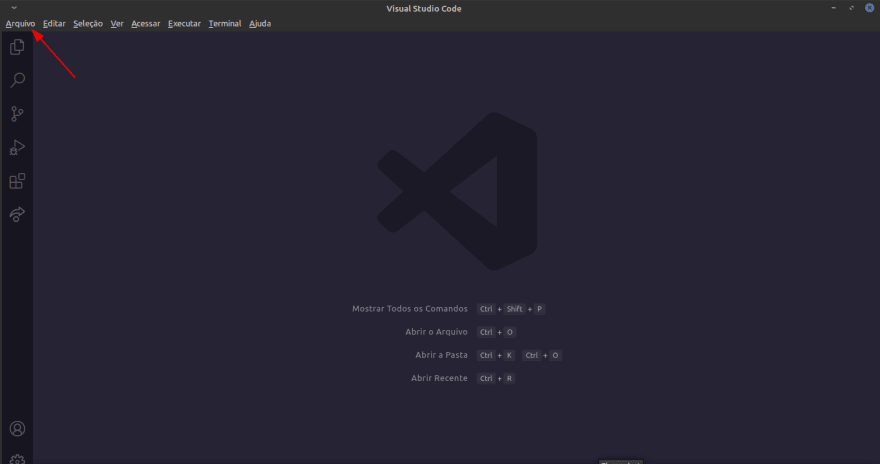Click 'Abrir a Pasta' text
Image resolution: width=880 pixels, height=464 pixels.
441,355
